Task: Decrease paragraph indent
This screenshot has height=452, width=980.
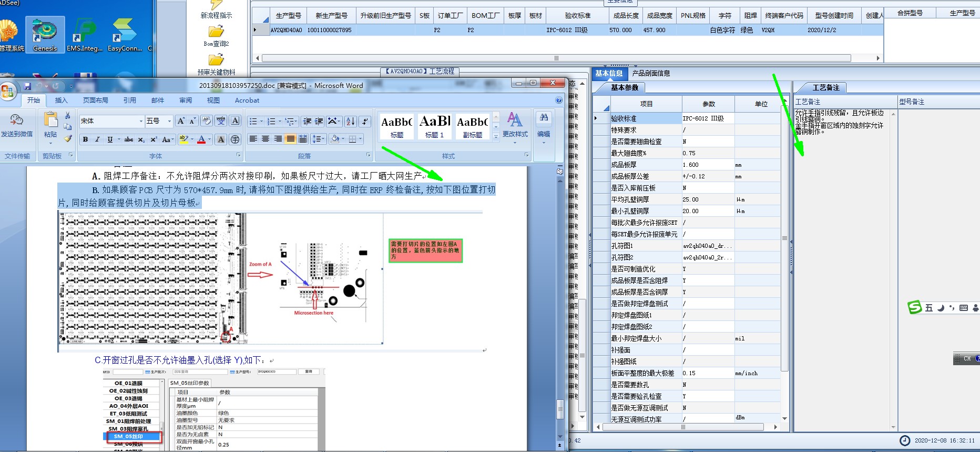Action: tap(307, 121)
